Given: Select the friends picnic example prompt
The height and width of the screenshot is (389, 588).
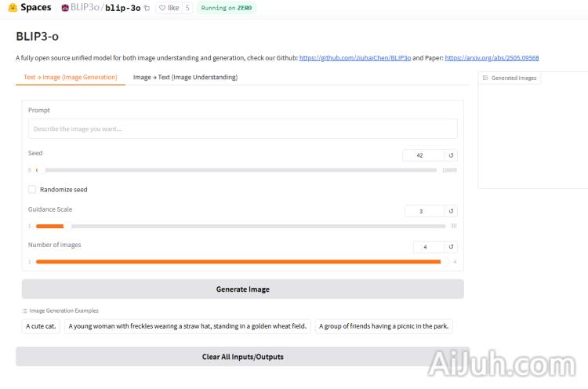Looking at the screenshot, I should pyautogui.click(x=383, y=326).
